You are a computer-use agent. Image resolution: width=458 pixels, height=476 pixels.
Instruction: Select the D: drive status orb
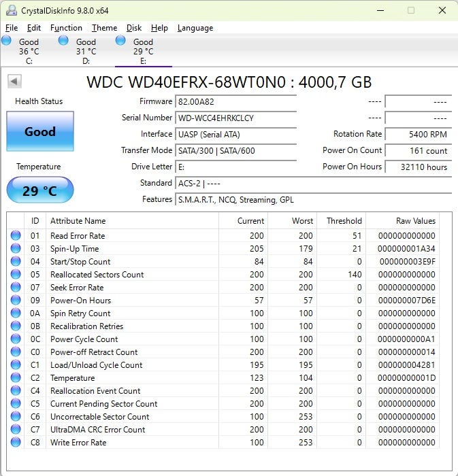pos(63,40)
